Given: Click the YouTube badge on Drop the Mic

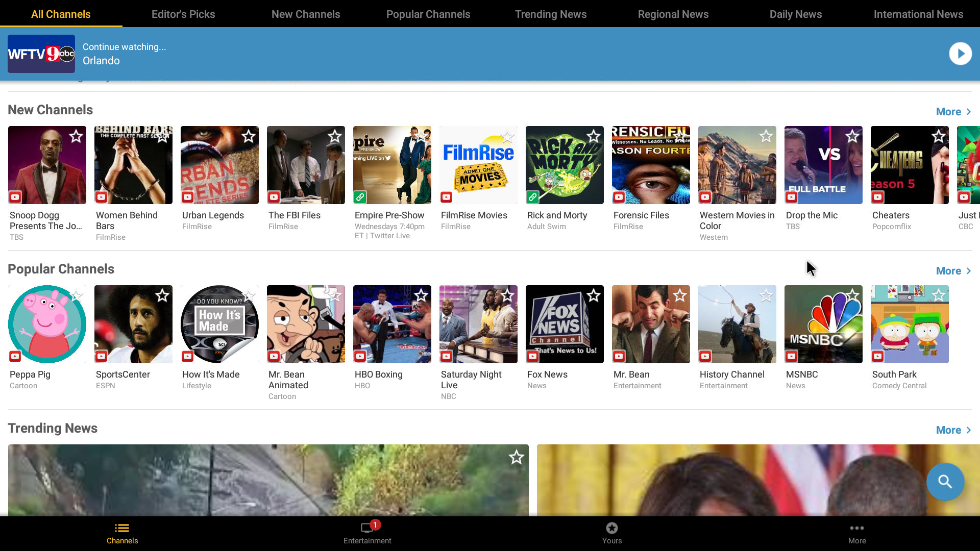Looking at the screenshot, I should [x=792, y=197].
